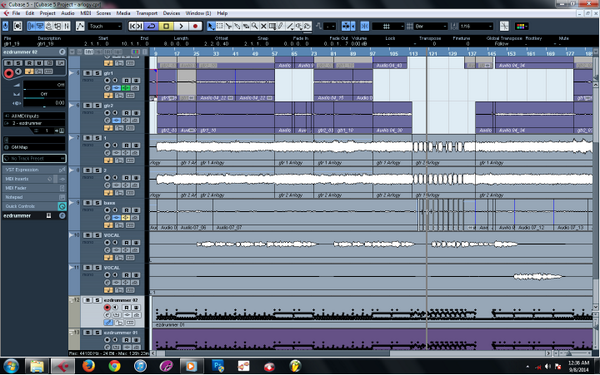
Task: Toggle the Snap on/off button
Action: 365,26
